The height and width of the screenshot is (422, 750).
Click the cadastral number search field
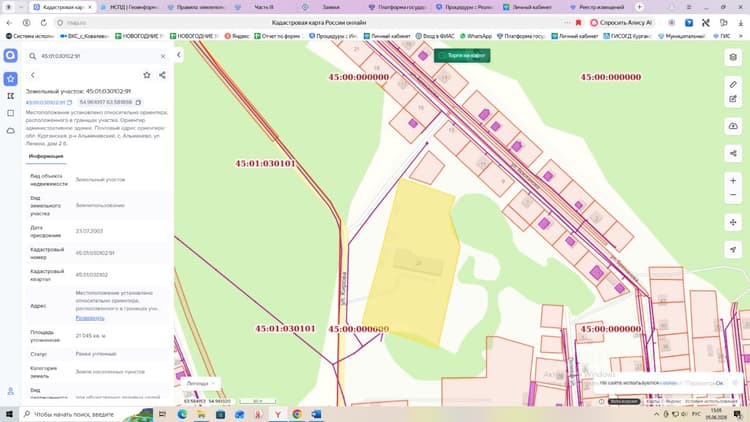[x=97, y=56]
